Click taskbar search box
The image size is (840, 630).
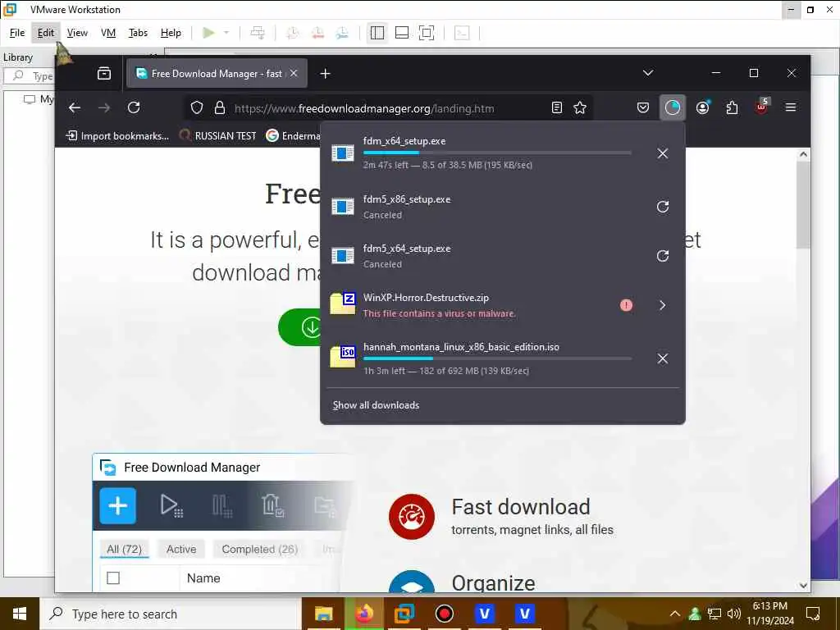click(x=170, y=614)
